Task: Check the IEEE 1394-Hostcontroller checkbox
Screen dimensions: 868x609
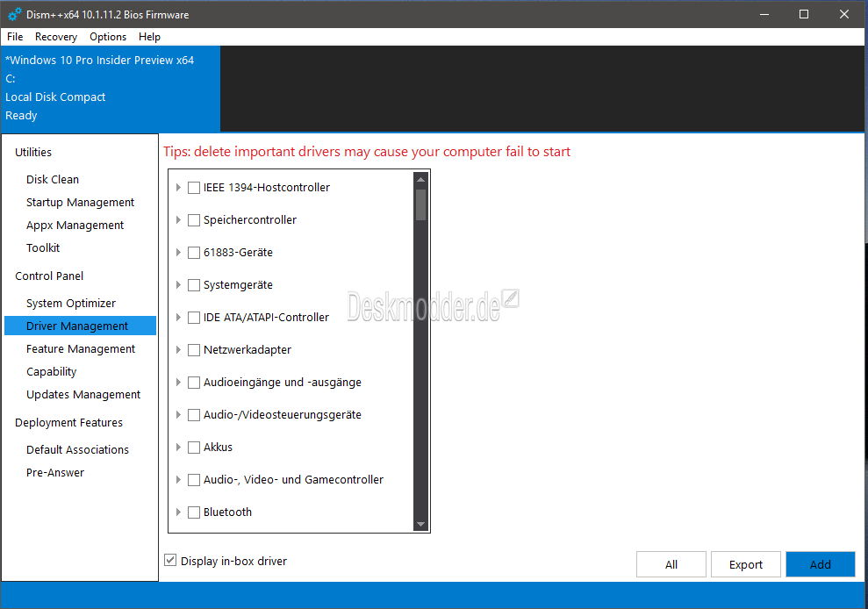Action: (x=194, y=188)
